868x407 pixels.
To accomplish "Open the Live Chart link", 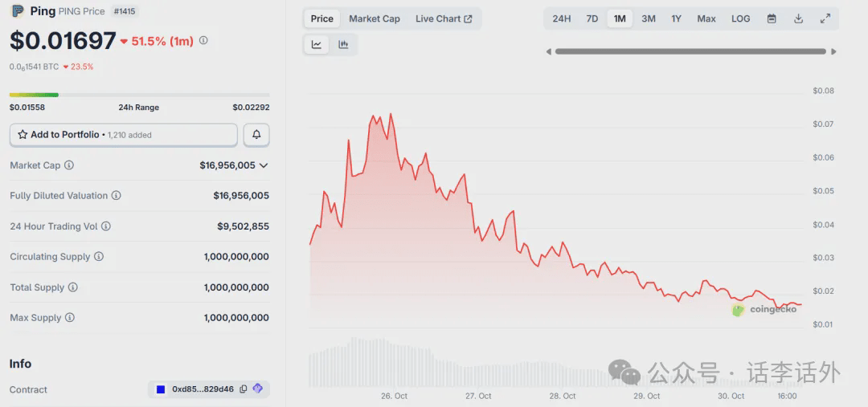I will (x=444, y=18).
